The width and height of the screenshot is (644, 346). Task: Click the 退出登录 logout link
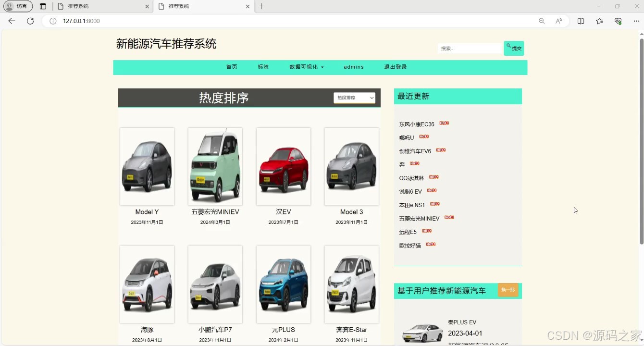(x=395, y=67)
